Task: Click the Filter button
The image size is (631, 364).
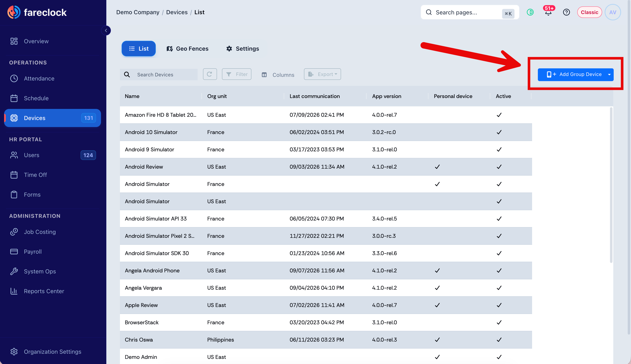Action: click(236, 74)
